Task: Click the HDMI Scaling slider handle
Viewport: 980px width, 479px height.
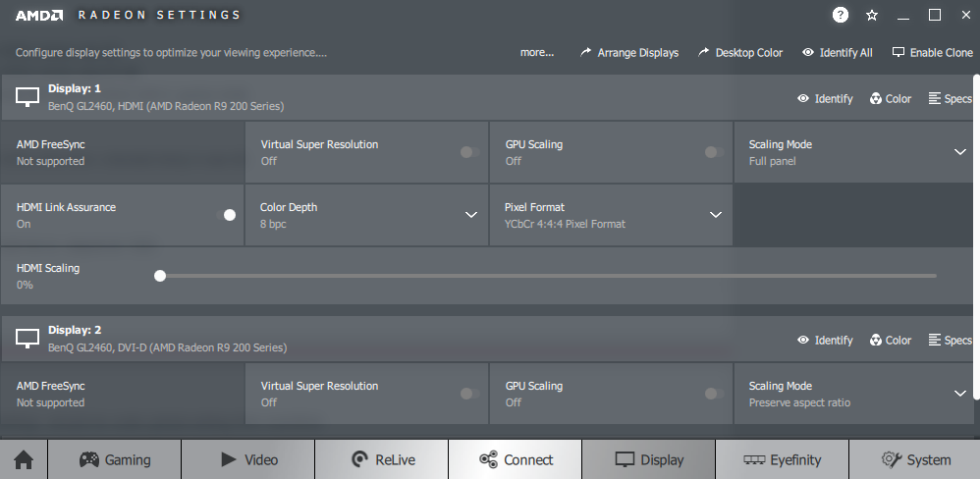Action: click(160, 276)
